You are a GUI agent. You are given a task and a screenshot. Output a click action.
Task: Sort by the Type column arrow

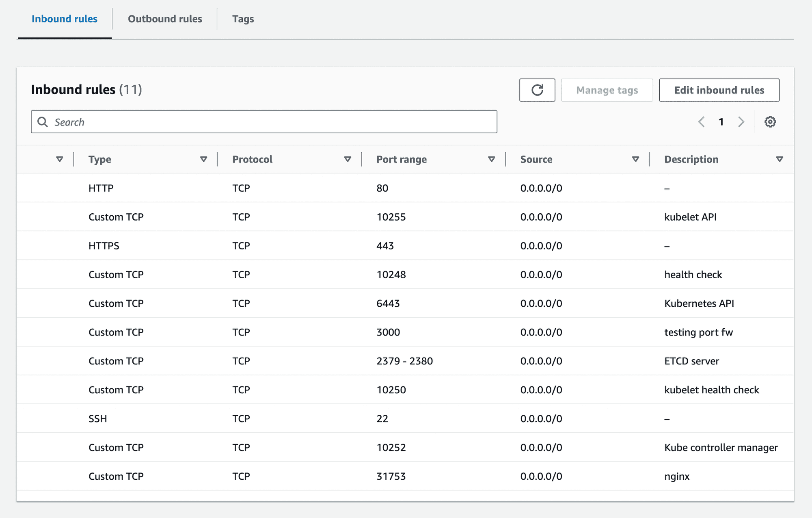[x=204, y=159]
